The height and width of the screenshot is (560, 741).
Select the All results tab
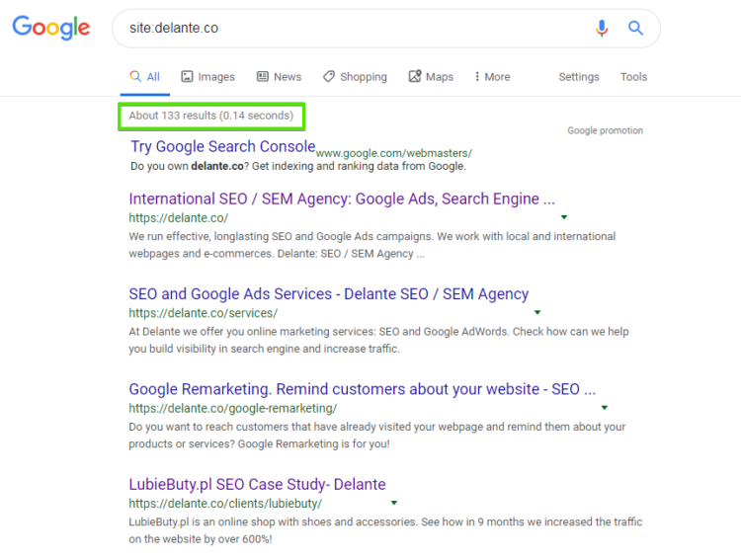coord(144,77)
